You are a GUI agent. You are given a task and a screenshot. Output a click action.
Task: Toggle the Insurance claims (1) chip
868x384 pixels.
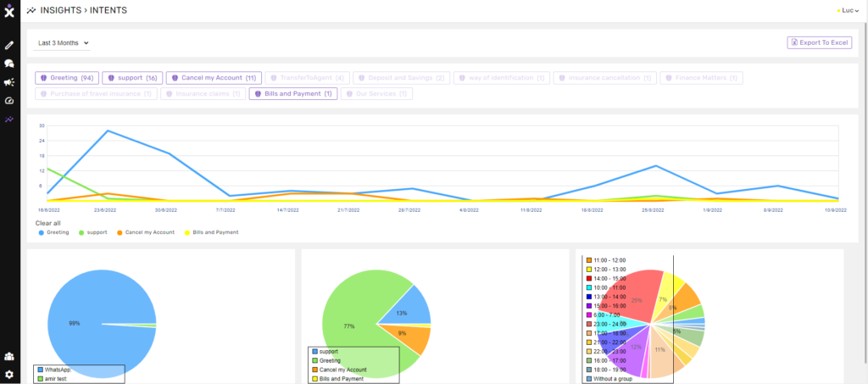tap(203, 94)
